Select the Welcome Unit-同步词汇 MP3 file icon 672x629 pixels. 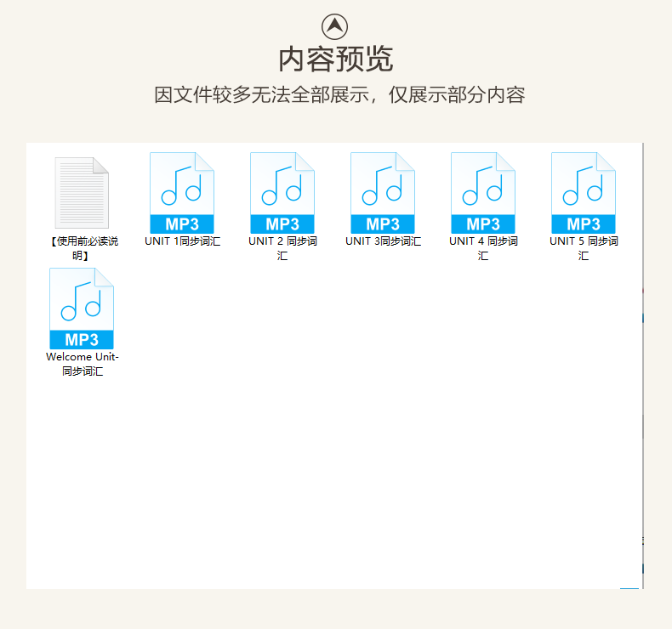[x=82, y=309]
